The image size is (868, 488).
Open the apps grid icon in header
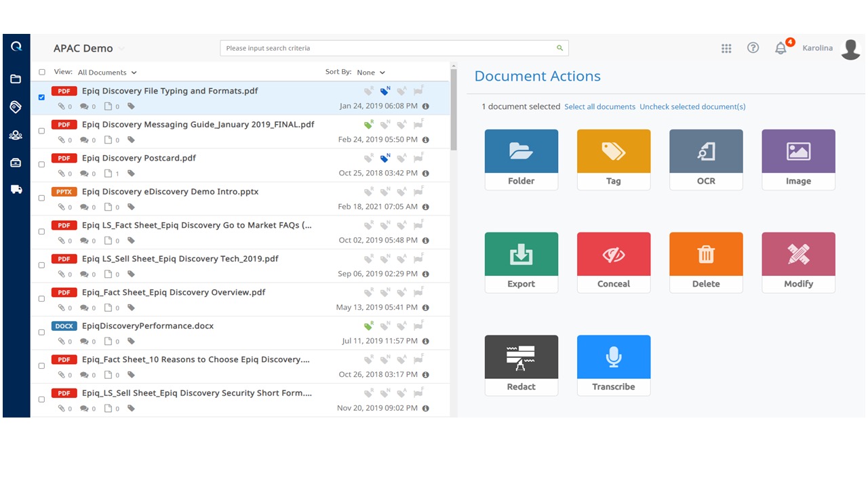726,48
